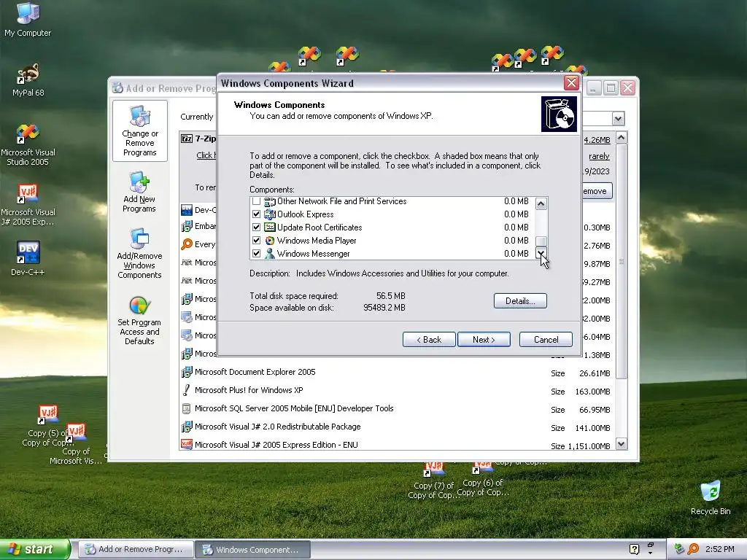Screen dimensions: 747x560
Task: Uncheck the Outlook Express component
Action: point(256,214)
